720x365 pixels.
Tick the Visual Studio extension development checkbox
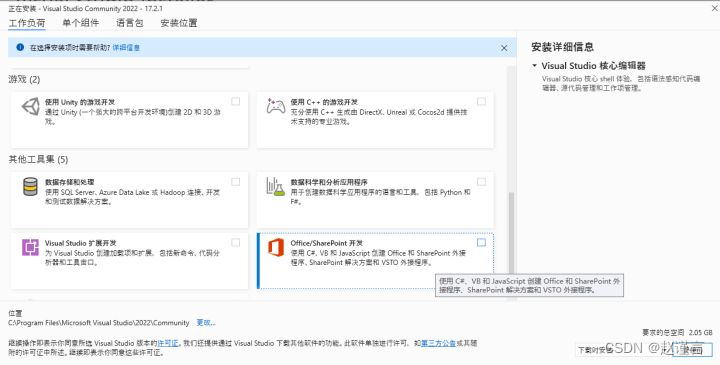click(236, 242)
